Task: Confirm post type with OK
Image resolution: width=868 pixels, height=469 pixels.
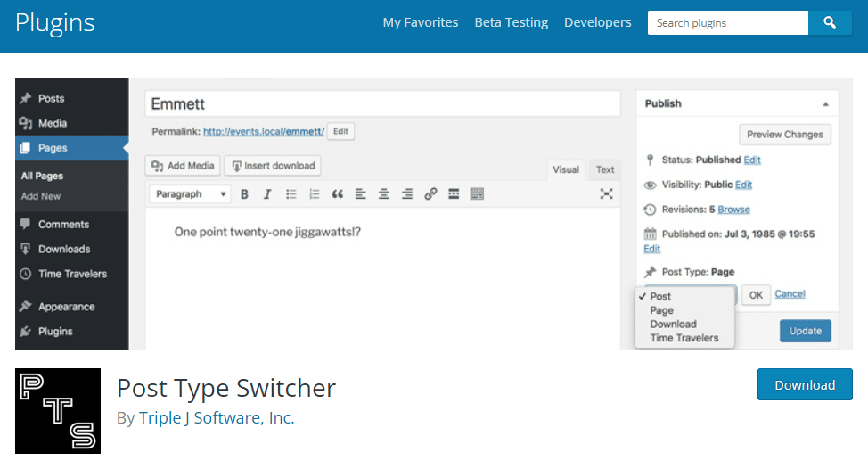Action: (x=756, y=295)
